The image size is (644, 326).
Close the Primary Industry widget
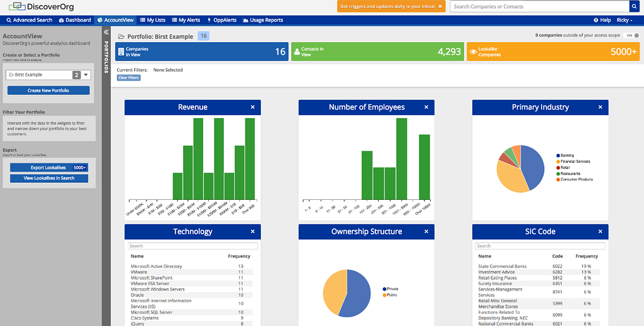(x=600, y=107)
